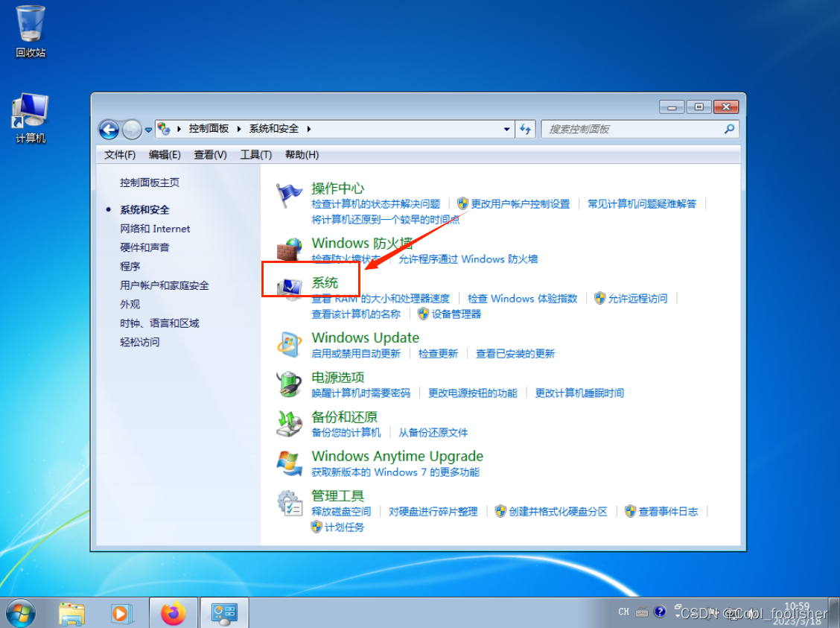840x628 pixels.
Task: Open the 文件(F) menu
Action: pos(120,155)
